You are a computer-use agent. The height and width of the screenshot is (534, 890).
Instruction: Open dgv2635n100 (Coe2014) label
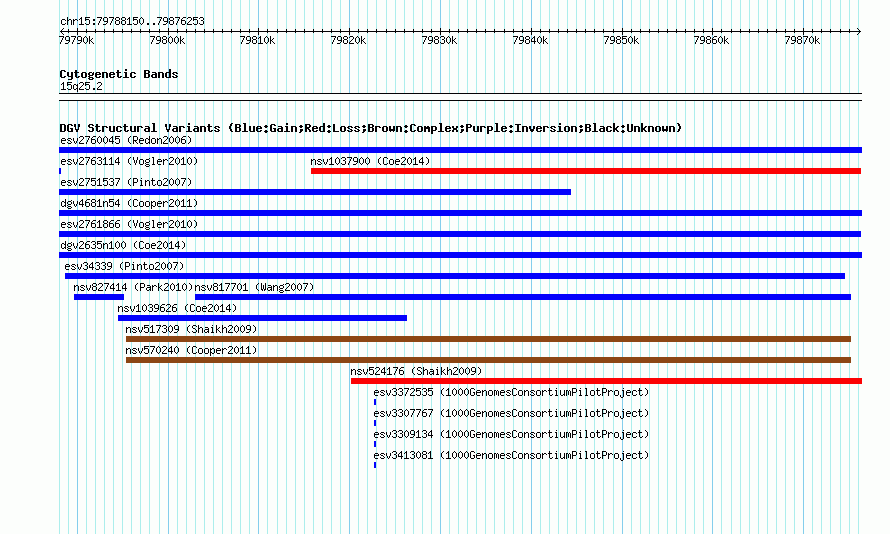[123, 245]
